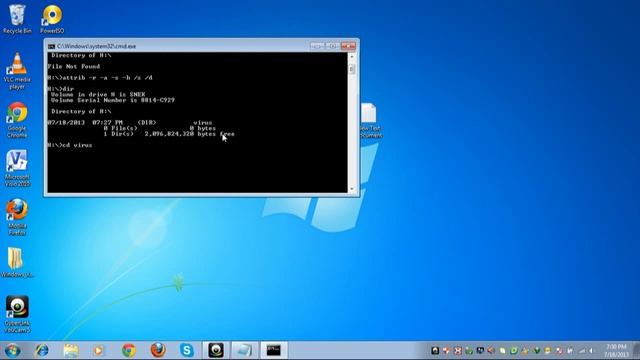Launch Internet Explorer from the taskbar
This screenshot has height=360, width=640.
[42, 351]
